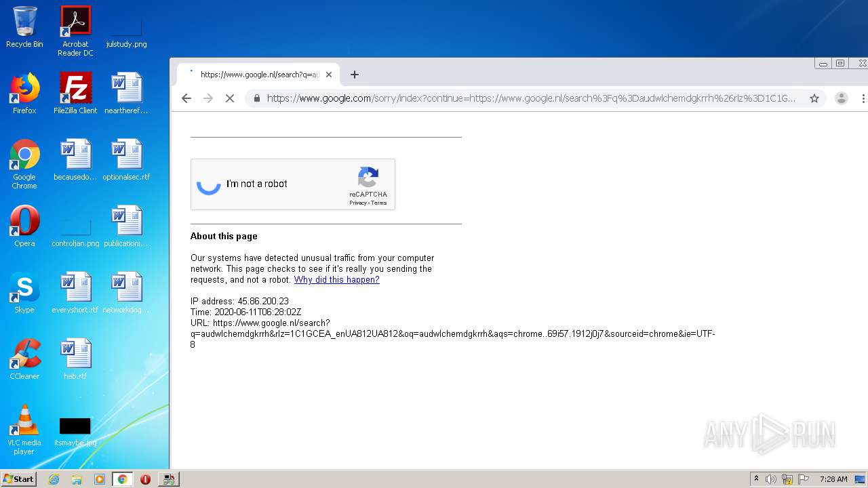The width and height of the screenshot is (868, 488).
Task: Click the address bar URL field
Action: pyautogui.click(x=532, y=98)
